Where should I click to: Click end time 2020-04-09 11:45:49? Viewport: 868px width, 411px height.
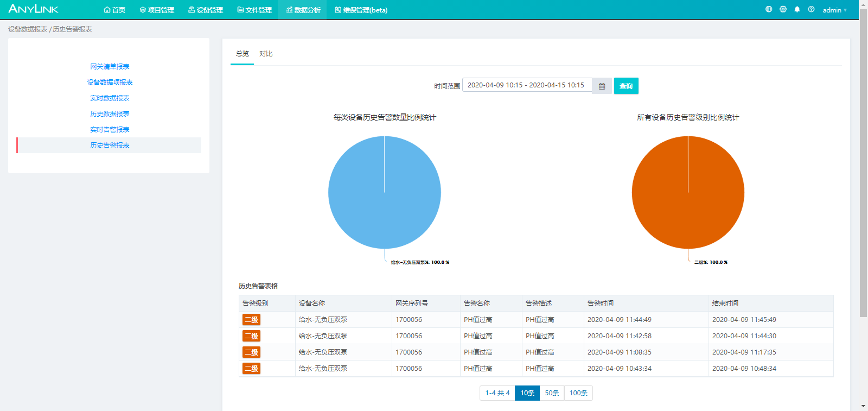[744, 320]
